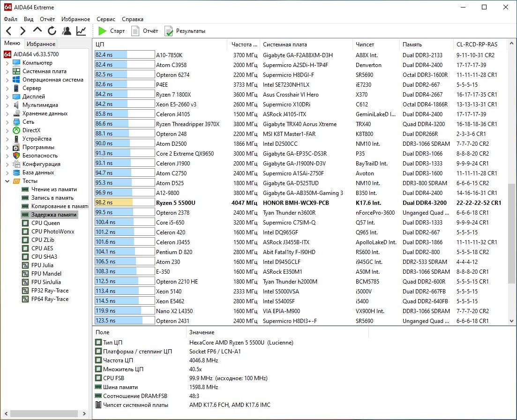Click the up-level arrow toolbar icon

(x=37, y=30)
